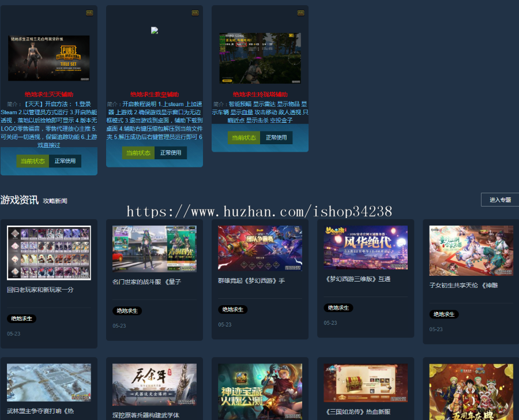Screen dimensions: 519x420
Task: Open the 五周年庆典 One Piece thumbnail
Action: tap(471, 392)
